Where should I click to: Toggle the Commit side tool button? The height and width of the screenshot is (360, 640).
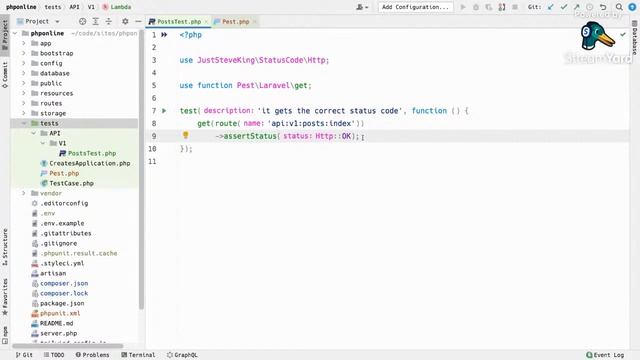pyautogui.click(x=5, y=75)
